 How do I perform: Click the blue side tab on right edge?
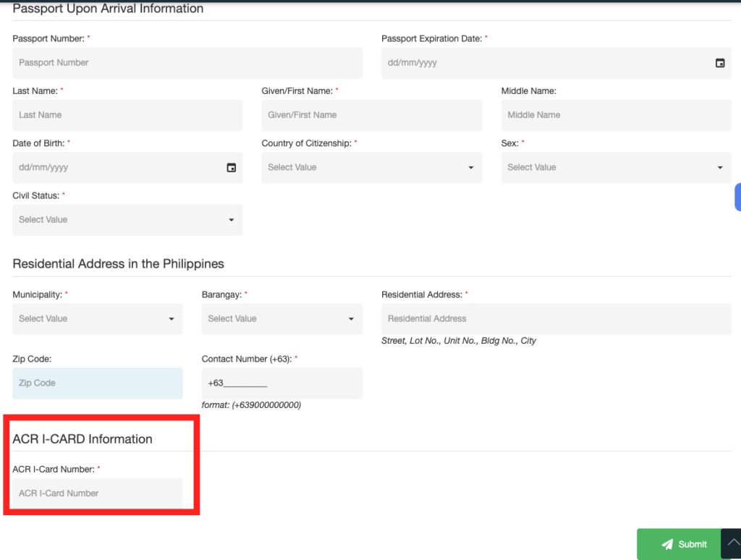(737, 197)
